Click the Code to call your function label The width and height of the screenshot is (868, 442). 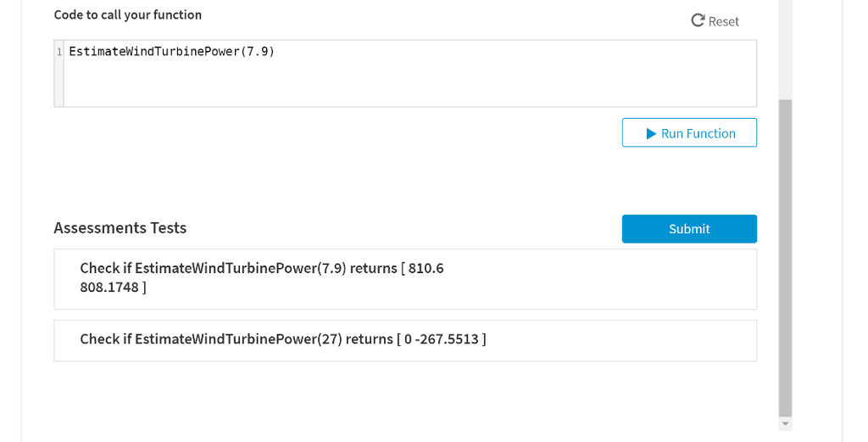tap(128, 14)
